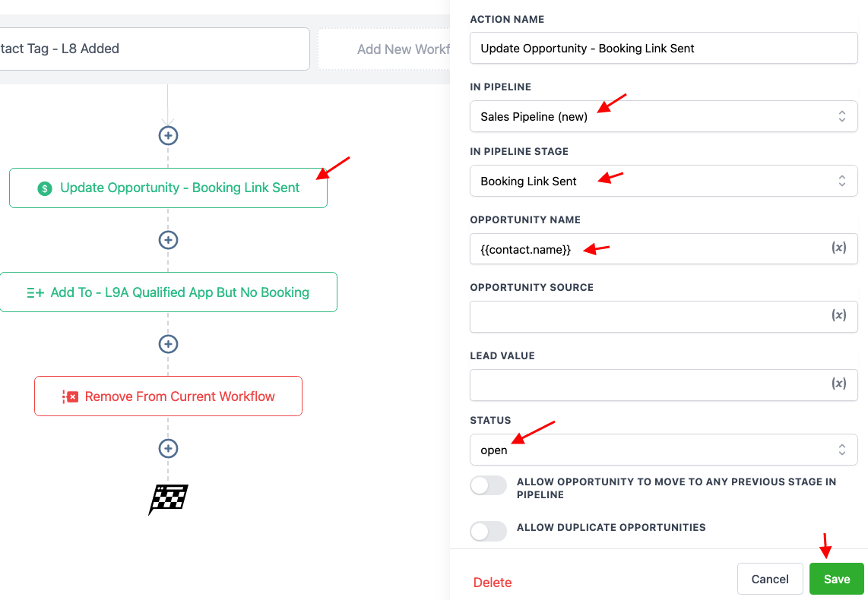Click the plus connector above Update Opportunity action

coord(168,135)
